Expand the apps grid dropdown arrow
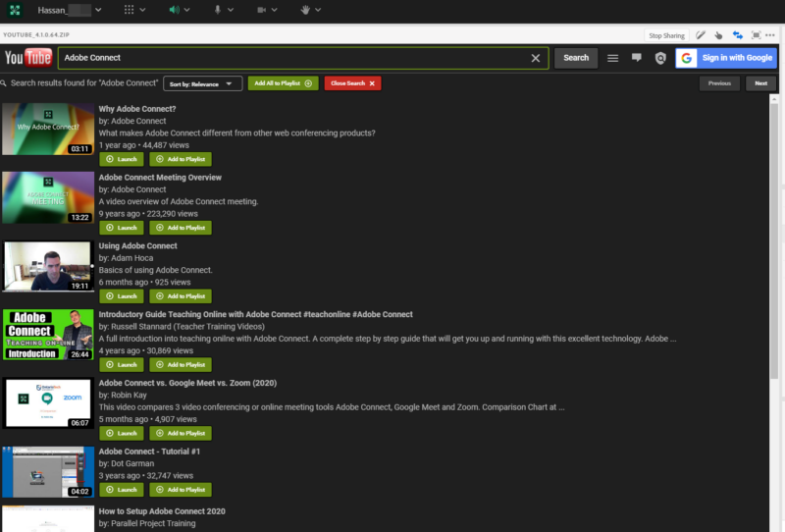785x532 pixels. (x=142, y=10)
